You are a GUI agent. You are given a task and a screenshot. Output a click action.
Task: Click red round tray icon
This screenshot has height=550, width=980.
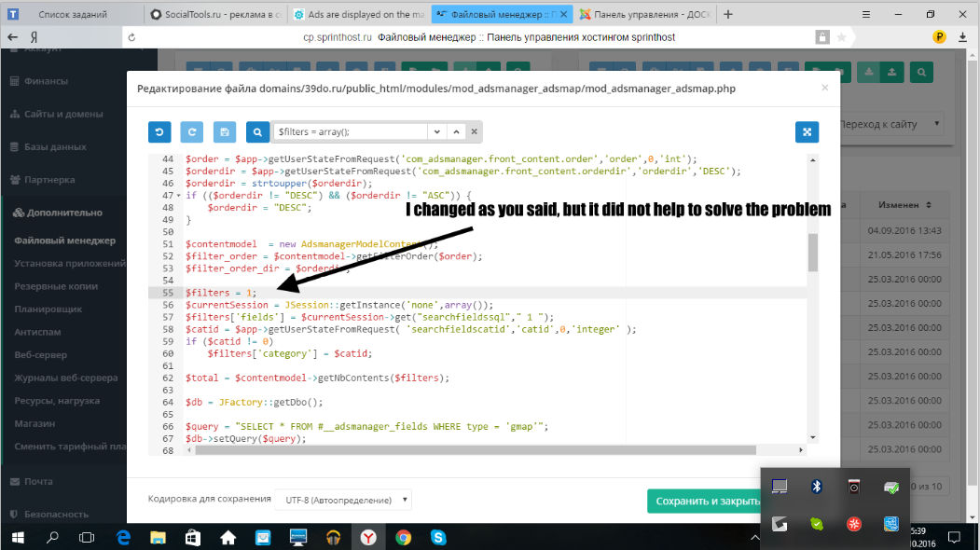click(854, 524)
